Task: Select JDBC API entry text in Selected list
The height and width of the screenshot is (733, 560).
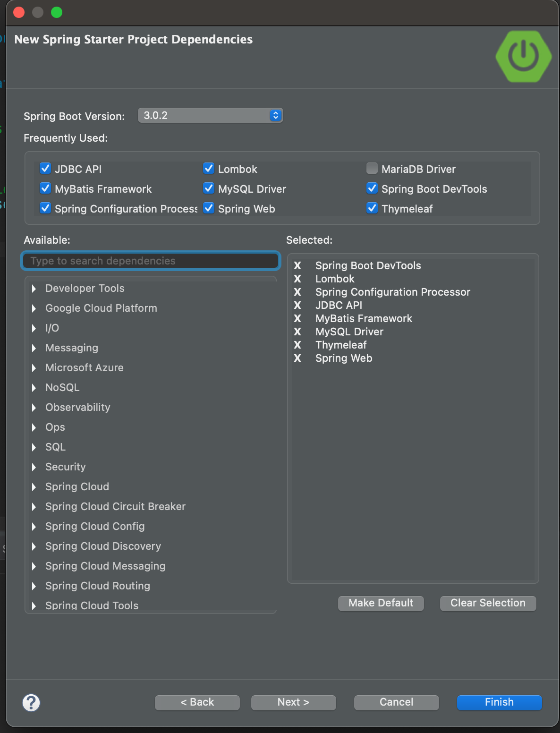Action: click(339, 306)
